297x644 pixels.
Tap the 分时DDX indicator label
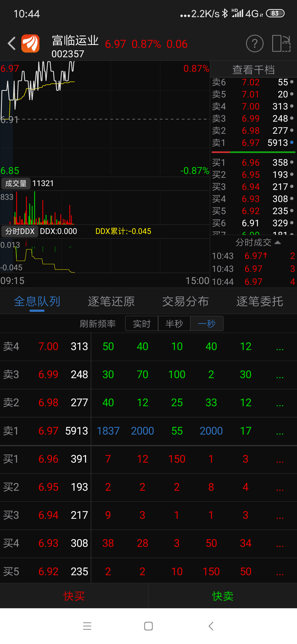click(x=20, y=231)
